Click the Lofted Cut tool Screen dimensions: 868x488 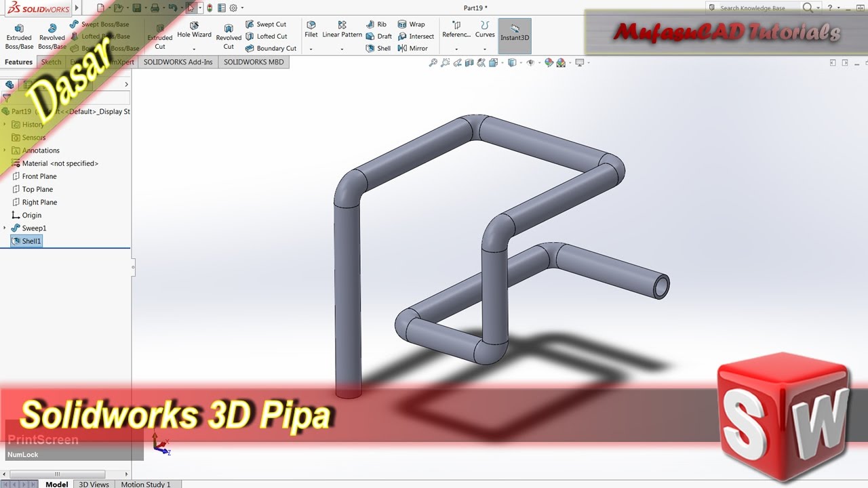click(266, 37)
